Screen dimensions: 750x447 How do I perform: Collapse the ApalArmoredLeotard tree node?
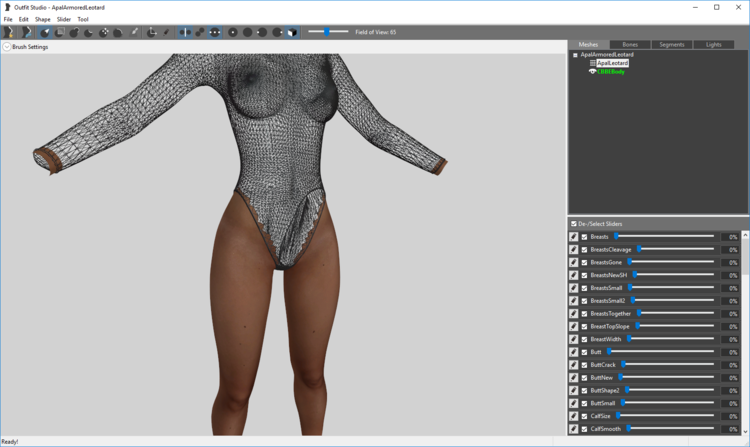click(x=575, y=55)
